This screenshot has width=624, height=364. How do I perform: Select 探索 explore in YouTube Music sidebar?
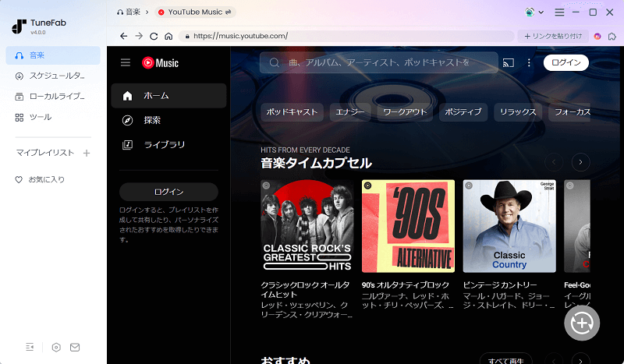[x=168, y=120]
